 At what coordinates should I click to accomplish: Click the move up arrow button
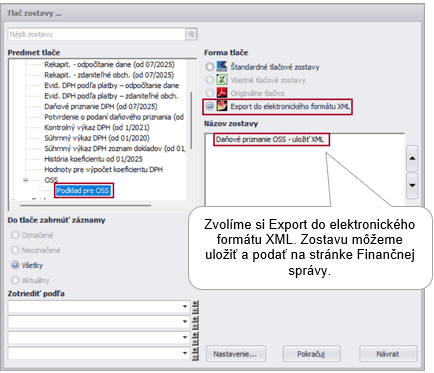click(412, 158)
